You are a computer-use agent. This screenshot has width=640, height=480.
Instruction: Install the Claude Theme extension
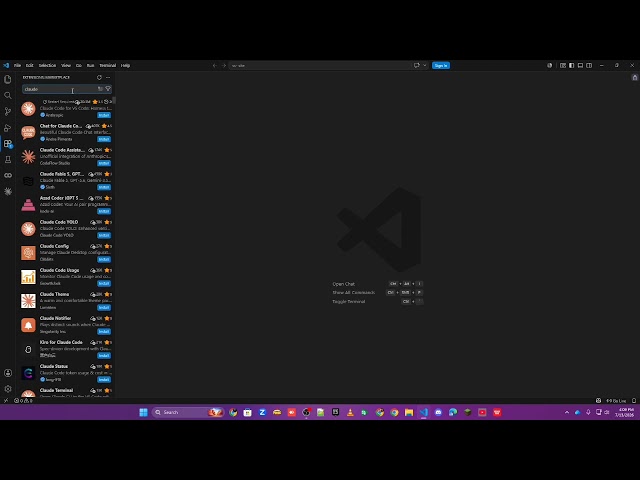[104, 307]
